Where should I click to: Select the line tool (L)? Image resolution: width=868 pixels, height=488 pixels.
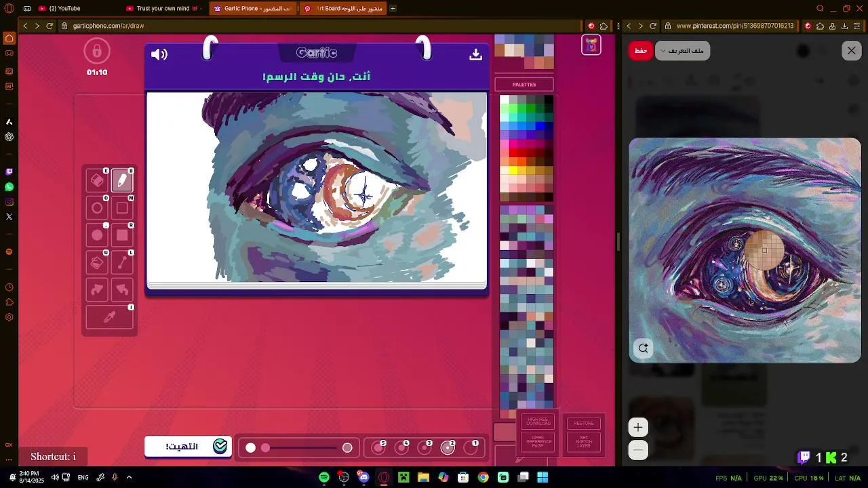pyautogui.click(x=122, y=262)
